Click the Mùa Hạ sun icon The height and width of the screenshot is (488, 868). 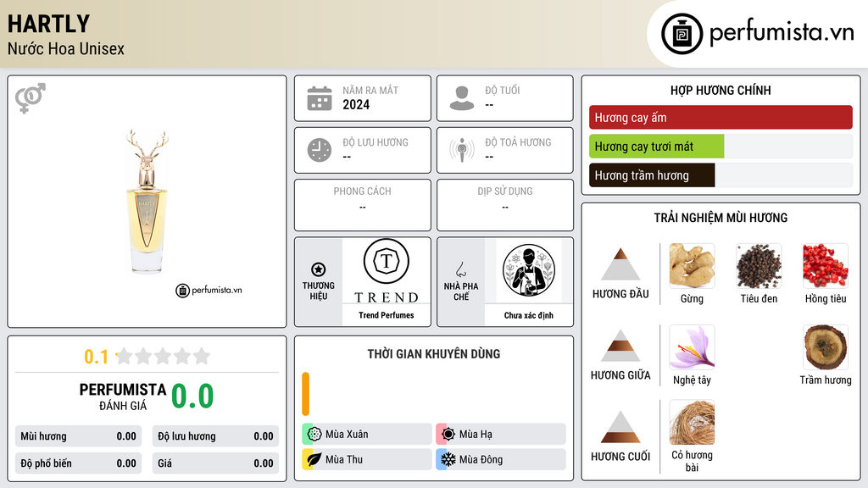coord(448,434)
